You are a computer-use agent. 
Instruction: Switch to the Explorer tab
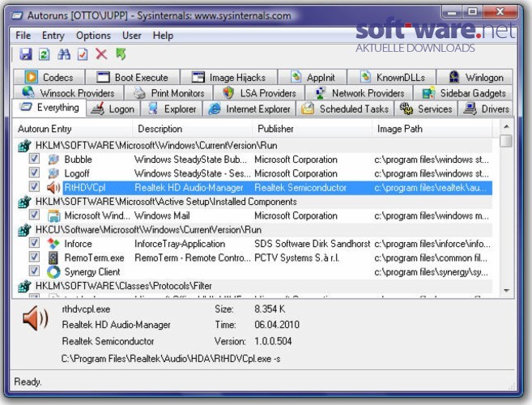click(x=172, y=109)
